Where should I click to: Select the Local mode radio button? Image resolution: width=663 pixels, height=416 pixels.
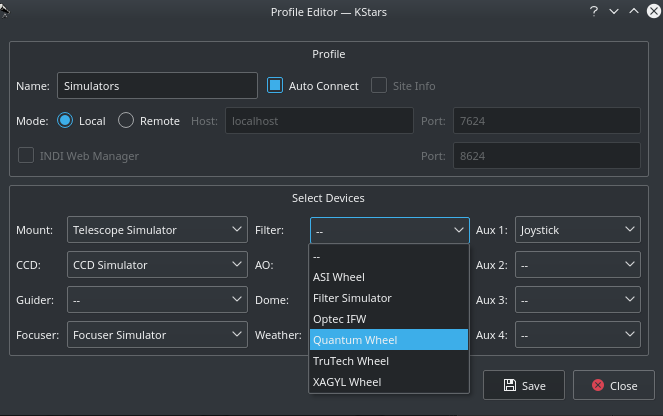tap(66, 121)
